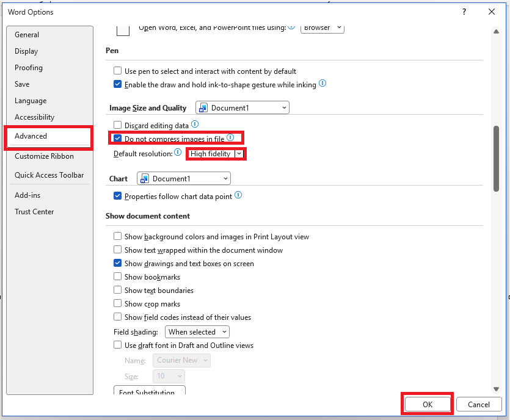510x420 pixels.
Task: Check Discard editing data
Action: [x=117, y=125]
